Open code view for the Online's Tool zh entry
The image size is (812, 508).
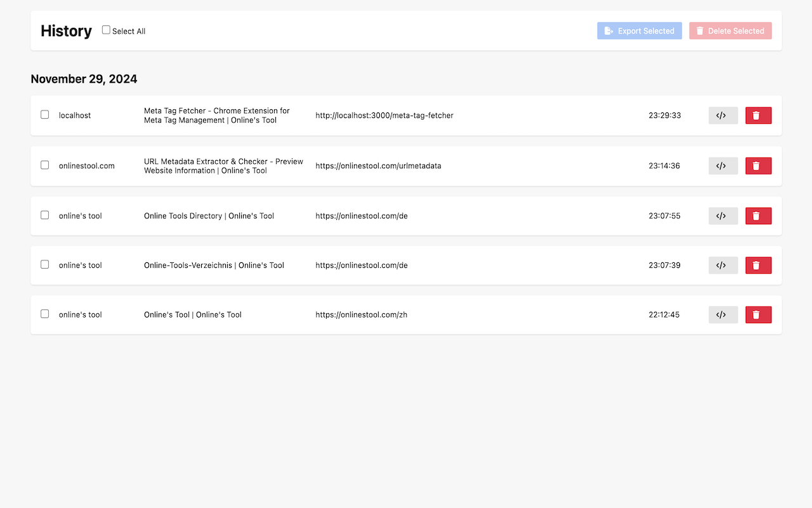tap(723, 314)
